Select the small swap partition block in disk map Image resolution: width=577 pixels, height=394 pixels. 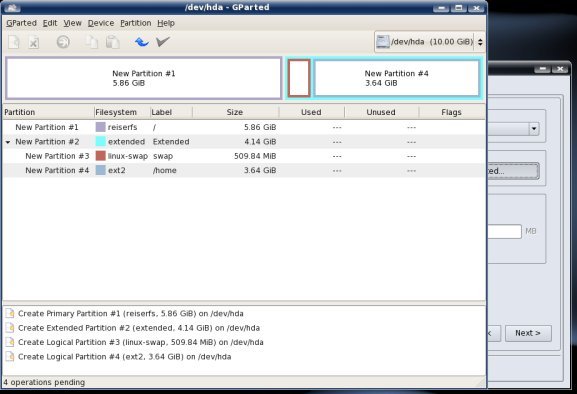(299, 78)
